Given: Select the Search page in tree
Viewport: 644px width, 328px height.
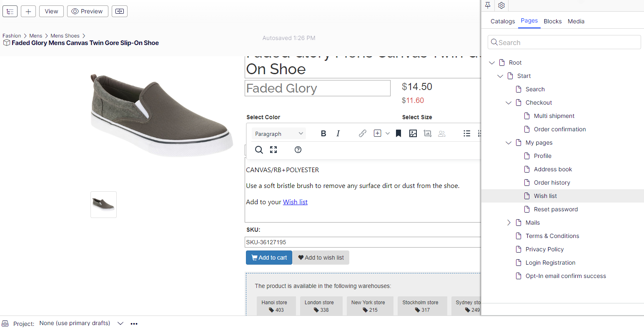Looking at the screenshot, I should coord(535,89).
